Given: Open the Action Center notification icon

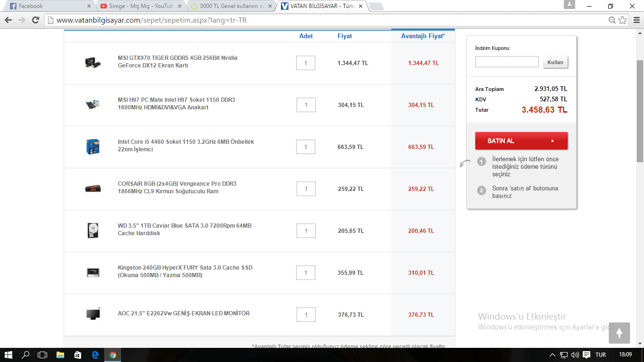Looking at the screenshot, I should click(586, 355).
